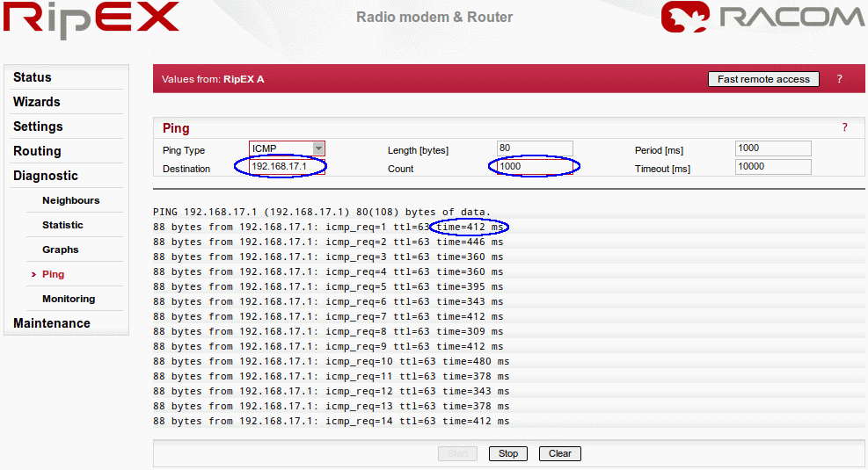
Task: Open help question mark in red header
Action: pos(839,79)
